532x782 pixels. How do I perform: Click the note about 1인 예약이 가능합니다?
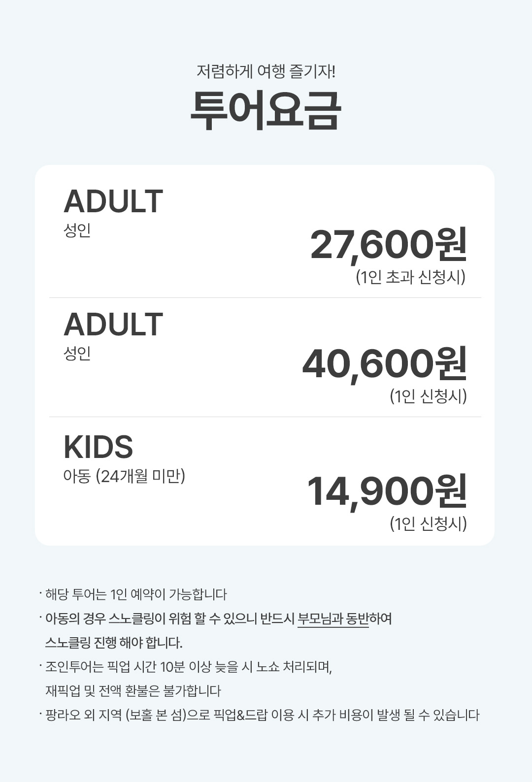pos(136,594)
